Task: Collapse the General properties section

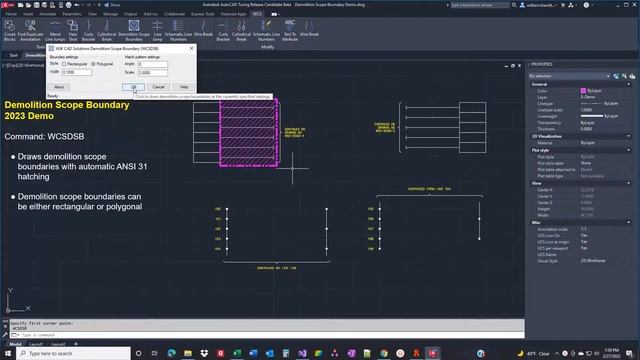Action: (x=628, y=84)
